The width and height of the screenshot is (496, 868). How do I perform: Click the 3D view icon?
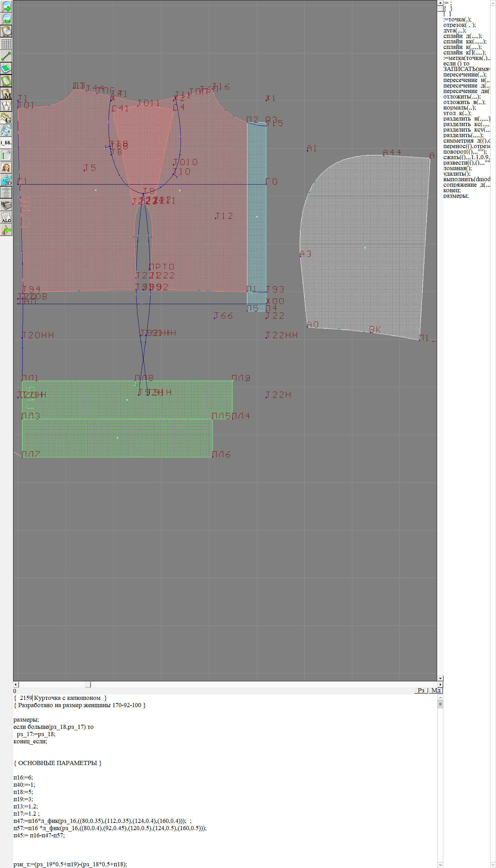pyautogui.click(x=6, y=180)
